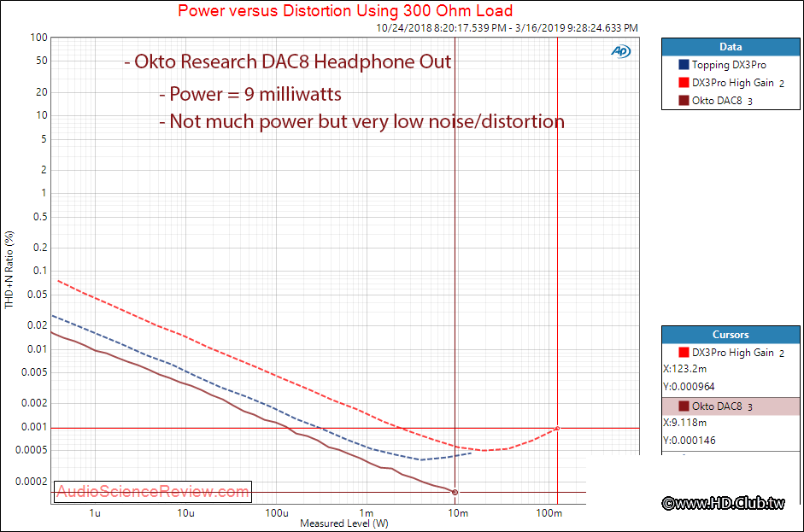Viewport: 804px width, 532px height.
Task: Click the 0.001 tick label on the Y axis
Action: click(x=34, y=427)
